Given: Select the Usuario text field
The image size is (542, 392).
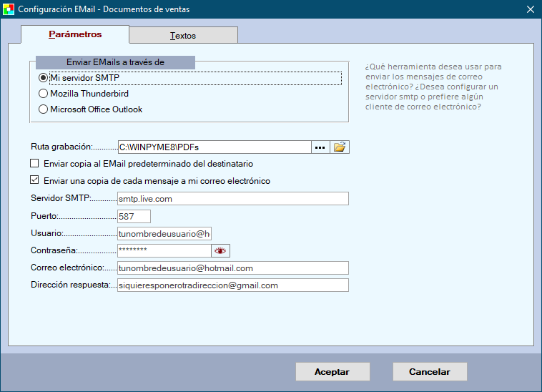Looking at the screenshot, I should point(164,234).
